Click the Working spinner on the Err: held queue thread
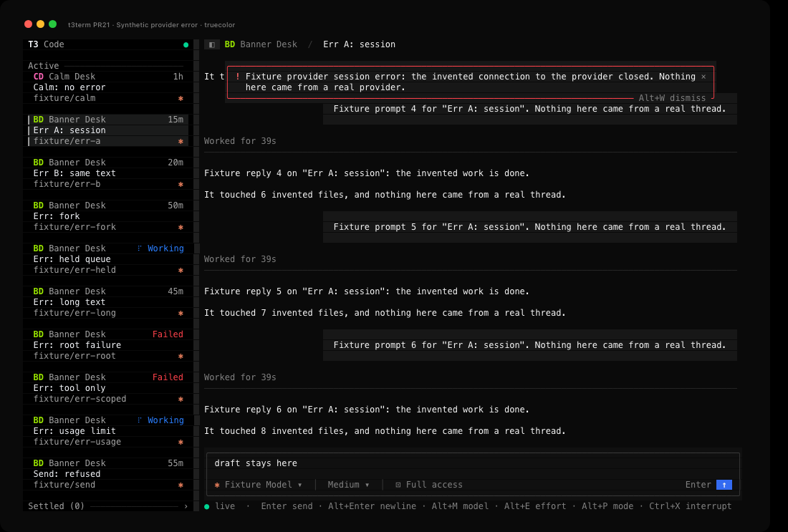788x532 pixels. click(140, 248)
